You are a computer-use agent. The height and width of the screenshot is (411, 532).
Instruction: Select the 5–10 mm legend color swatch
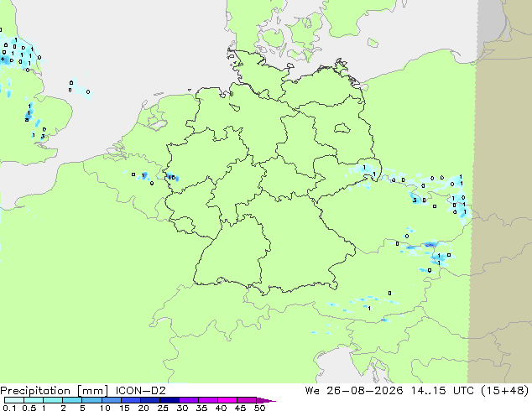[91, 400]
